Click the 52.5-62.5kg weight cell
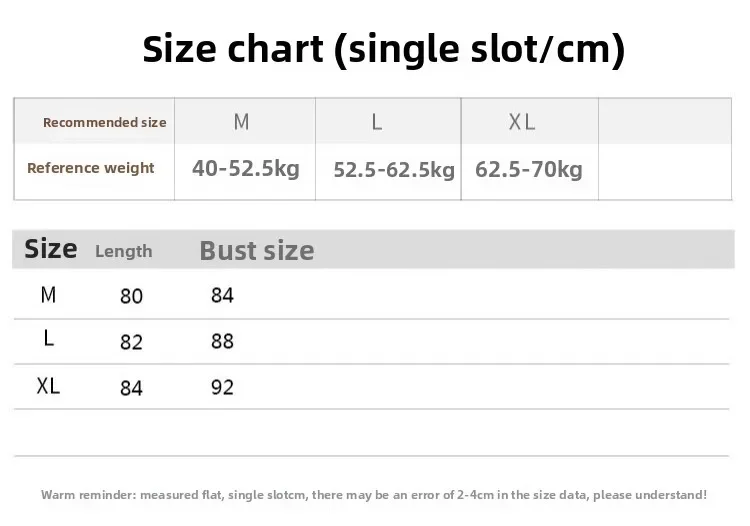The width and height of the screenshot is (750, 526). (x=394, y=169)
